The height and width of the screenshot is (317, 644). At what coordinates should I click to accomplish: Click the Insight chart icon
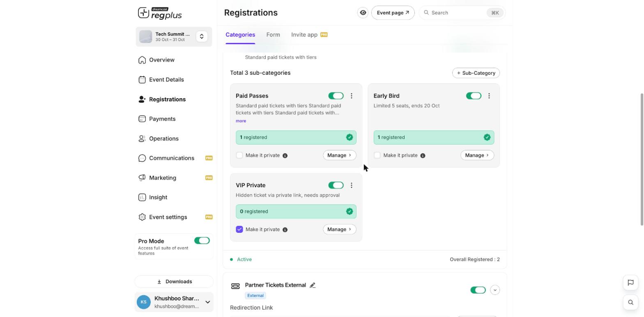point(142,198)
